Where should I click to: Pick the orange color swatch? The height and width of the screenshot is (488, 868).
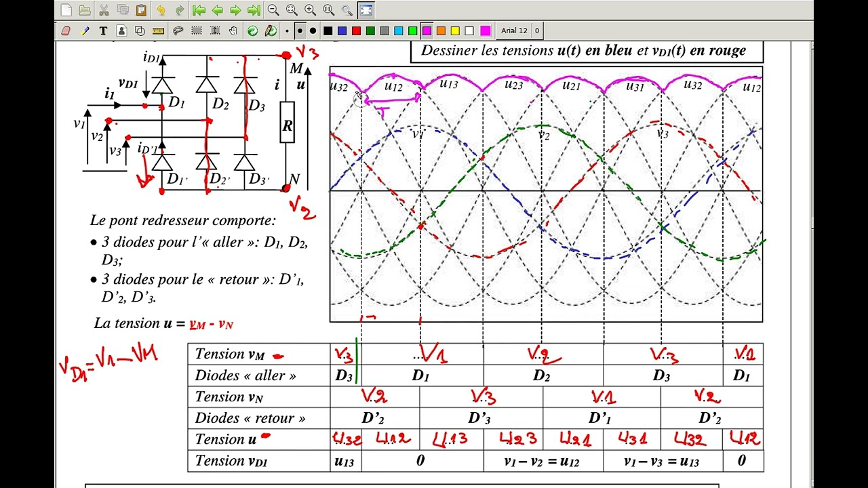[441, 30]
